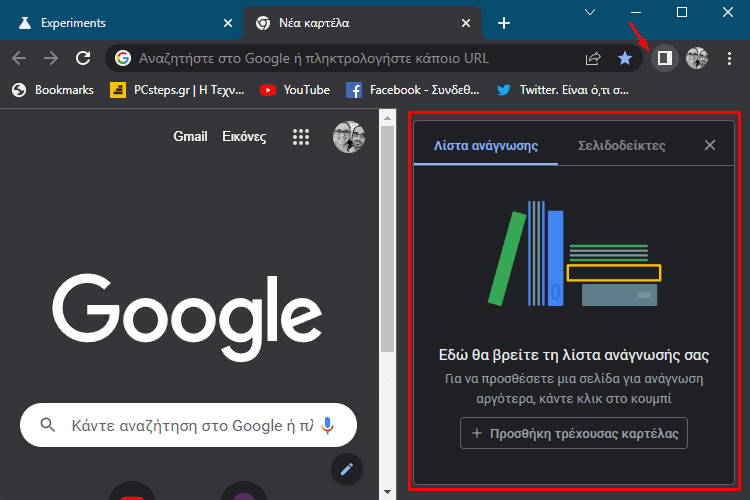Close the Νέα καρτέλα tab
The width and height of the screenshot is (750, 500).
click(x=466, y=23)
